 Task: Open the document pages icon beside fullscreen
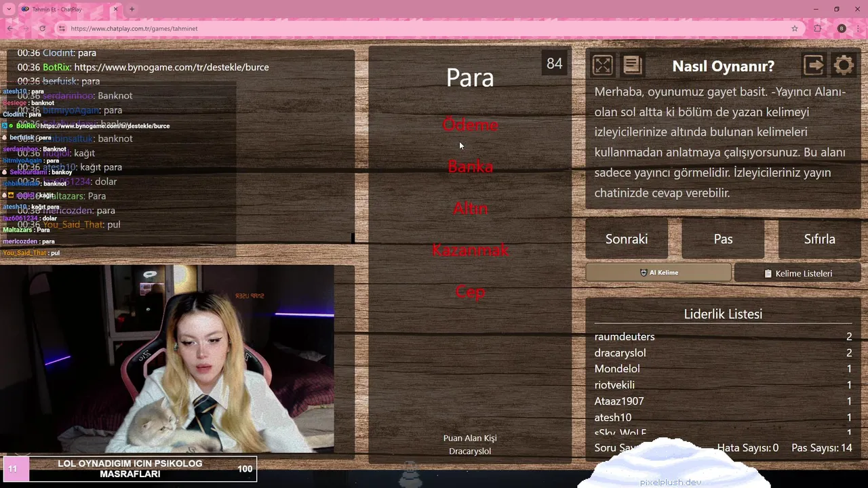(632, 65)
